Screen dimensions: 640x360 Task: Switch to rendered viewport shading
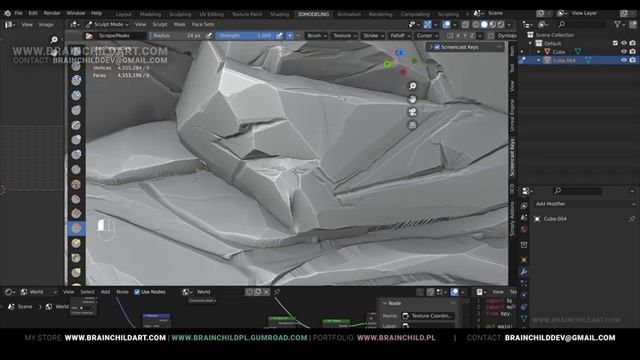click(501, 25)
